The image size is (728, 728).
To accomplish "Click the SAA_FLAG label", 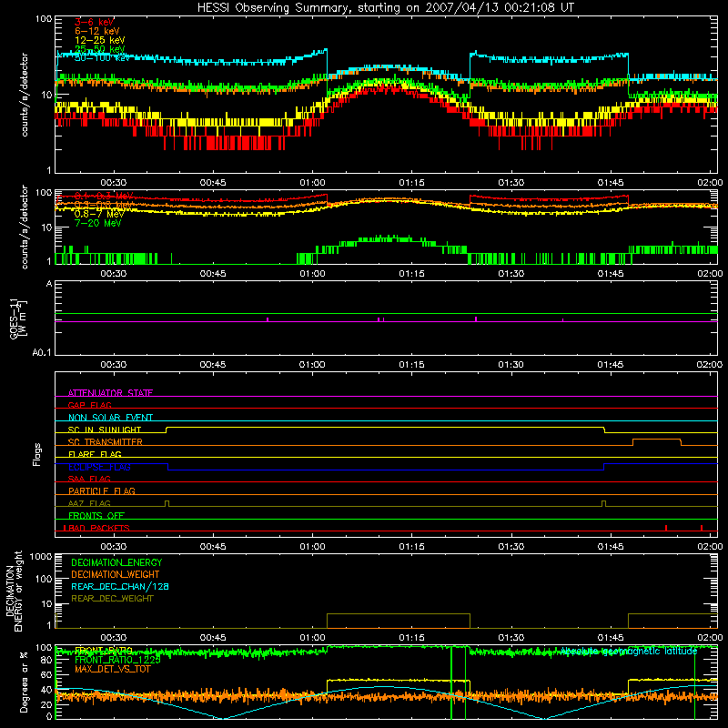I will point(89,479).
